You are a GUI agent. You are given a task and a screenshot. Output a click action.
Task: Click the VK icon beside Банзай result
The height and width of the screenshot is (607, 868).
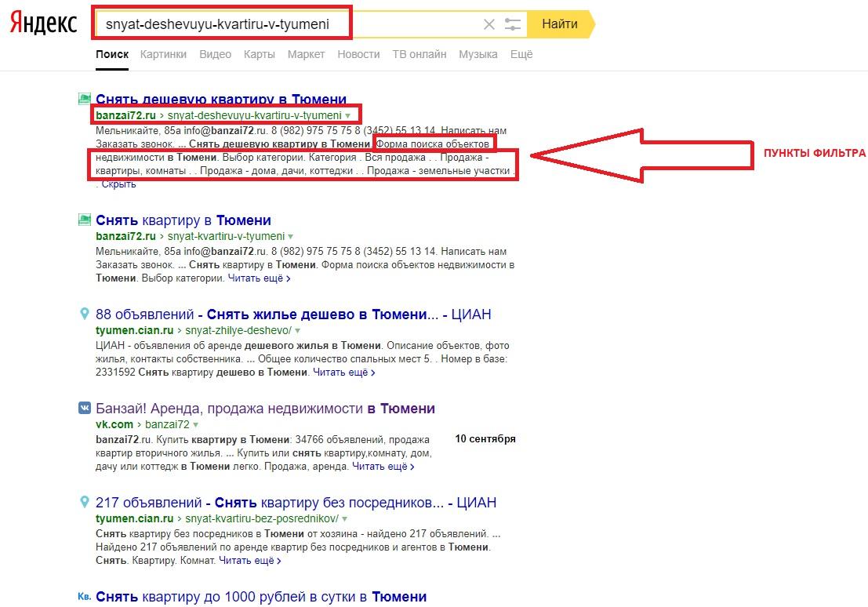click(x=84, y=408)
